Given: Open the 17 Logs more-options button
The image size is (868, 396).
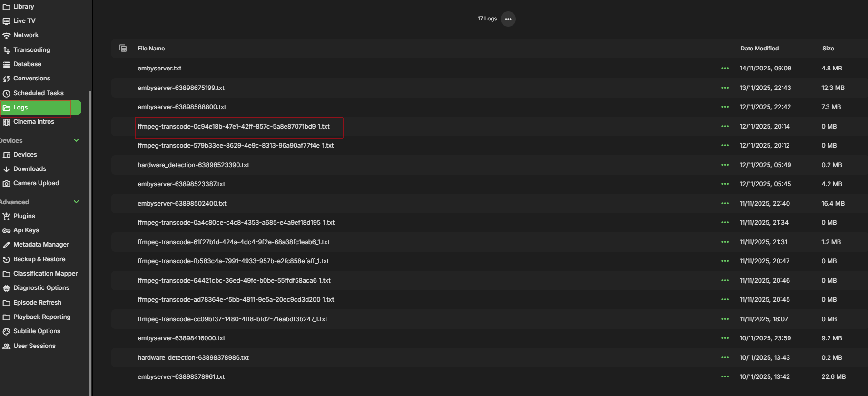Looking at the screenshot, I should coord(508,19).
